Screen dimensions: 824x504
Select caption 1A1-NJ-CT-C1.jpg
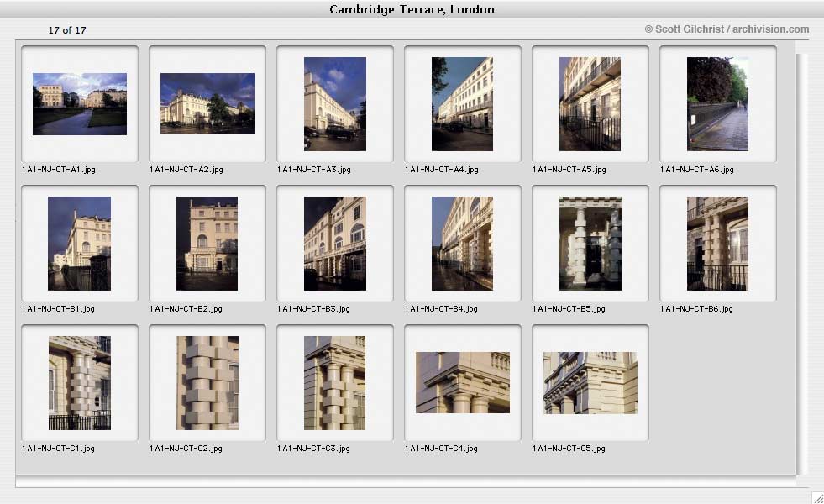[x=58, y=449]
